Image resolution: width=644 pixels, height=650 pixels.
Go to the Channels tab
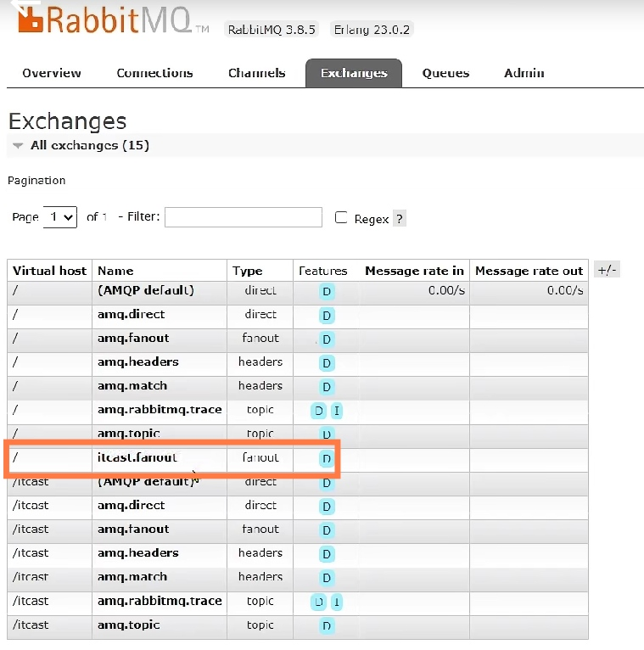pos(256,73)
